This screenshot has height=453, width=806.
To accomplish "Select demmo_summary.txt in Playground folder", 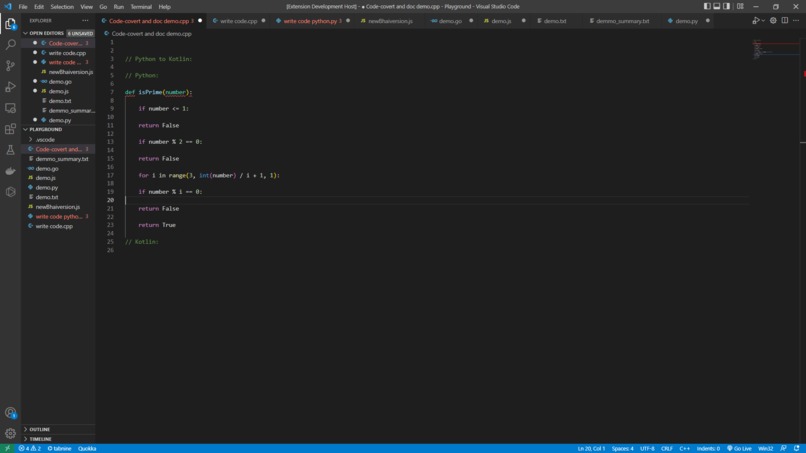I will [x=58, y=159].
